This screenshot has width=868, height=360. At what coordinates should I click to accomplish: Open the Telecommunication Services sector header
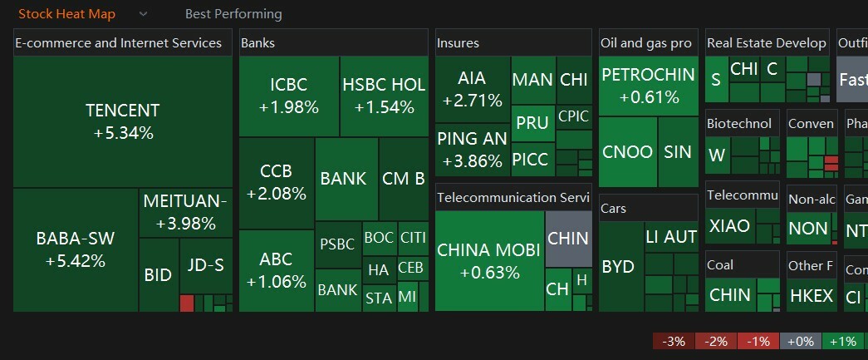512,198
